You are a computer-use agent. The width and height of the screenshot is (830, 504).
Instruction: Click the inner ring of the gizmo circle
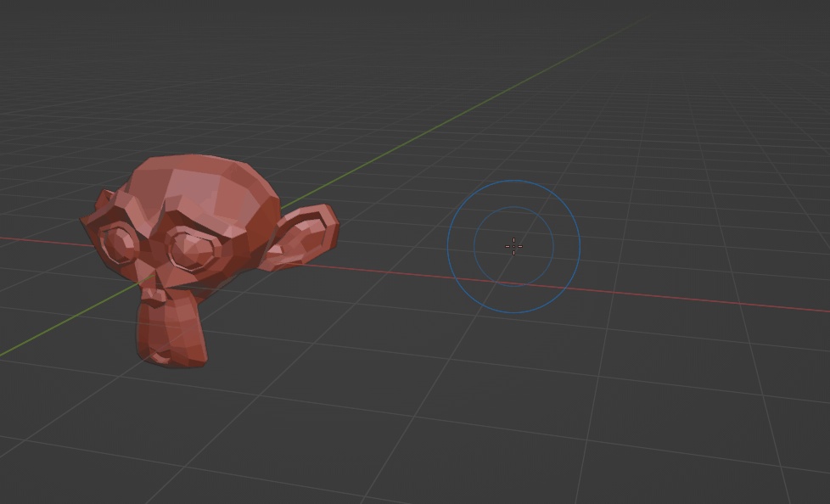click(513, 208)
